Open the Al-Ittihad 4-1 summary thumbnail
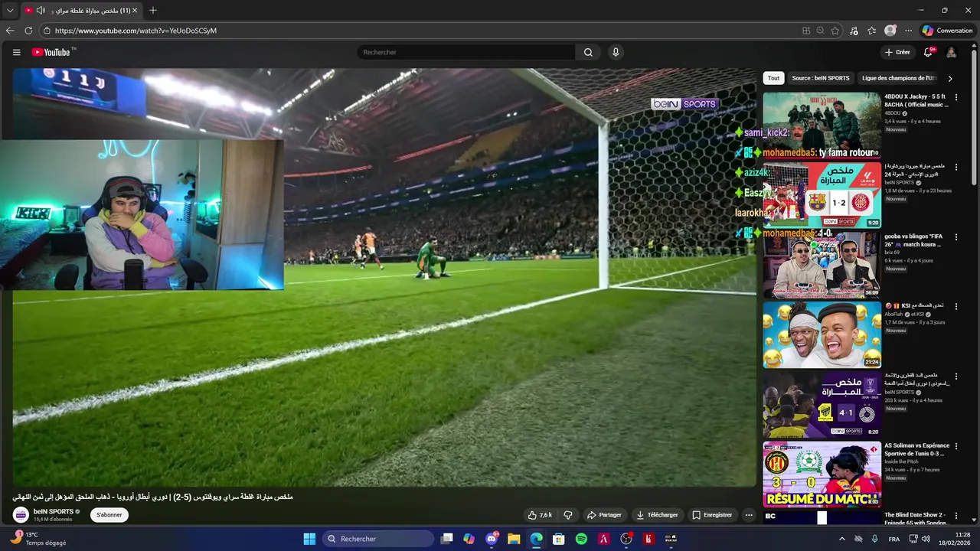980x551 pixels. pyautogui.click(x=822, y=404)
